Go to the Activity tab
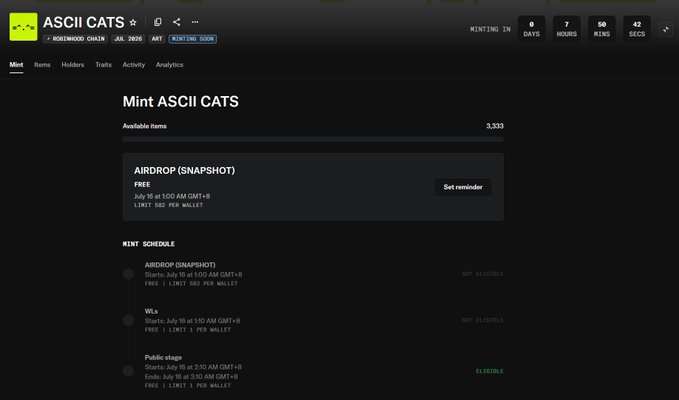Screen dimensions: 679x400 point(134,65)
